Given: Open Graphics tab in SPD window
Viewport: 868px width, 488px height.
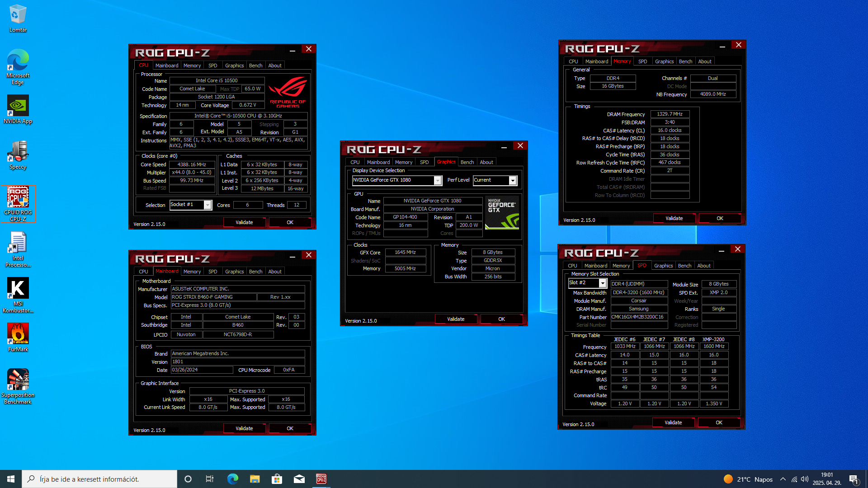Looking at the screenshot, I should (663, 266).
